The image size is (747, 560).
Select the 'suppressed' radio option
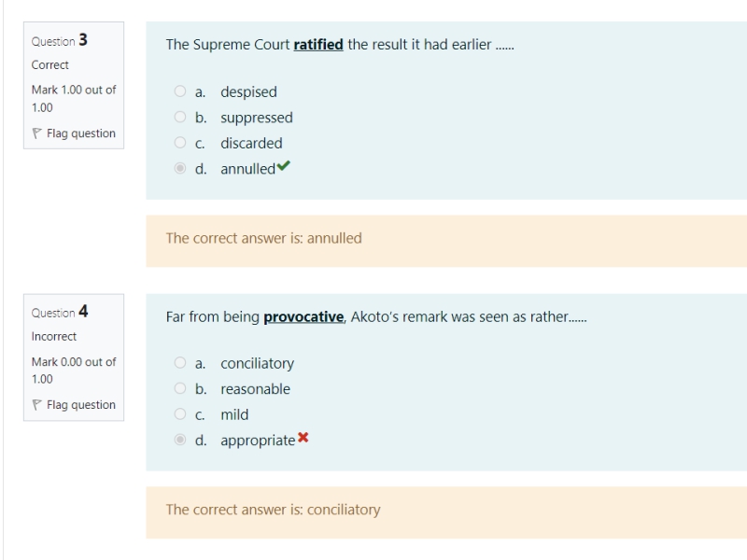179,118
